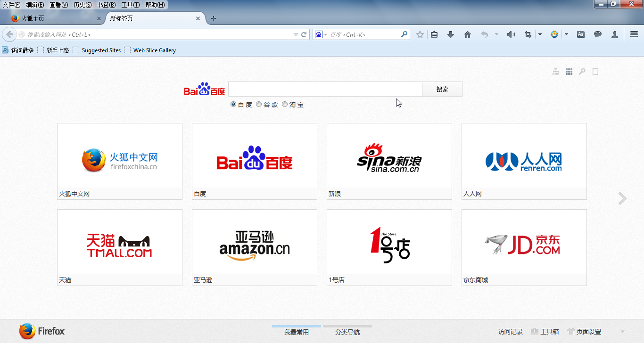Click the Firefox logo in the footer
Image resolution: width=644 pixels, height=343 pixels.
(x=42, y=331)
